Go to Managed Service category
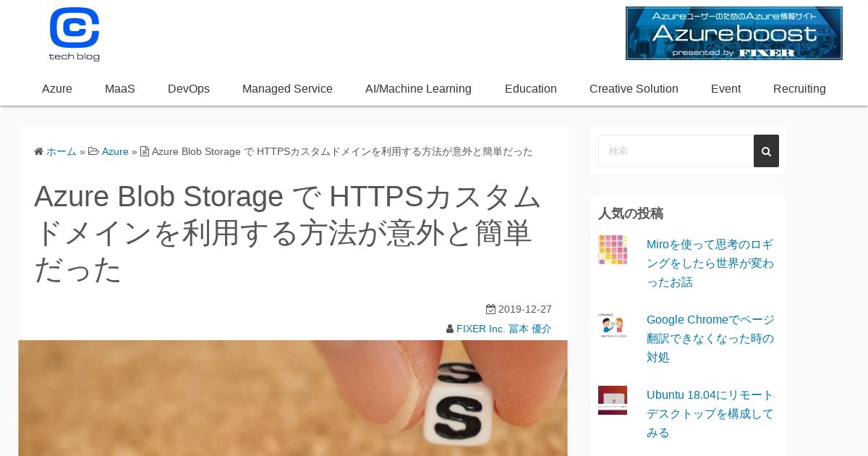Viewport: 868px width, 456px height. [x=287, y=88]
